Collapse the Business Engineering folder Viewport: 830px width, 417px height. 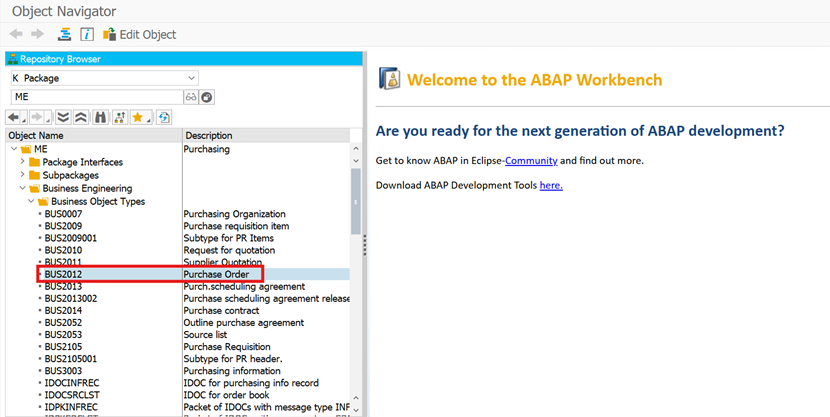click(x=22, y=188)
